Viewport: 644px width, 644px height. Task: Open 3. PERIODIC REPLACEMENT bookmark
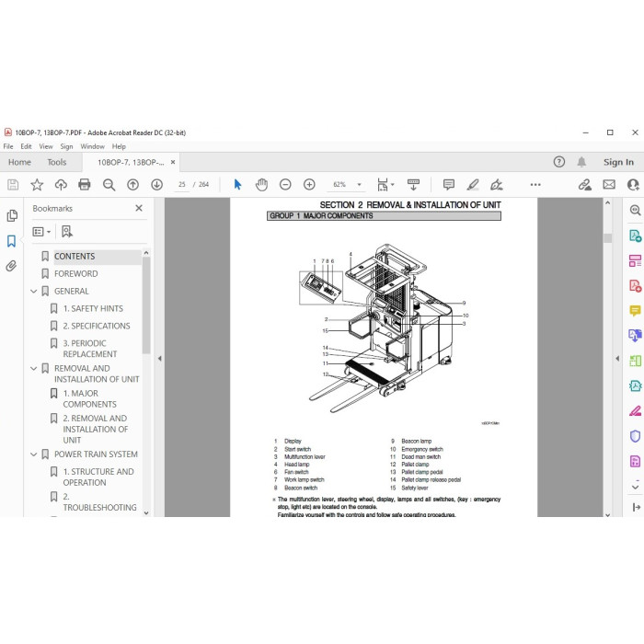(x=90, y=349)
